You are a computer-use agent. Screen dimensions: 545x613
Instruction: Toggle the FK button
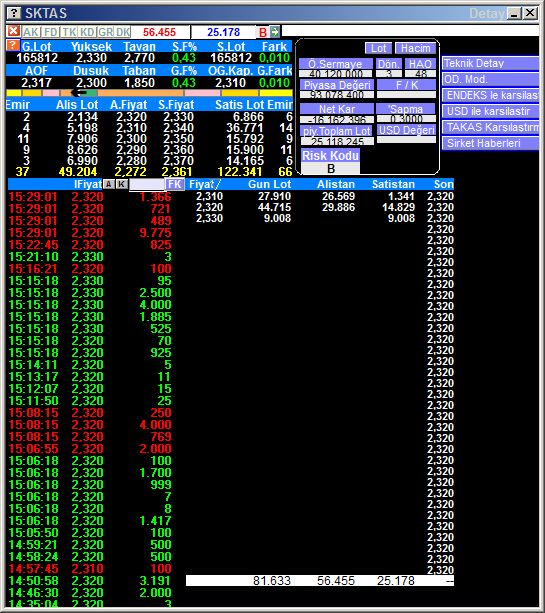pos(174,184)
